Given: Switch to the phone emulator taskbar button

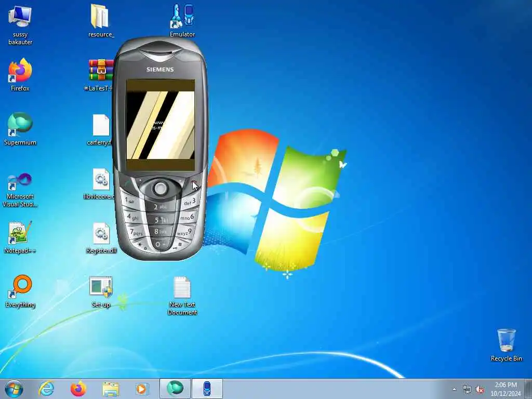Looking at the screenshot, I should (207, 389).
